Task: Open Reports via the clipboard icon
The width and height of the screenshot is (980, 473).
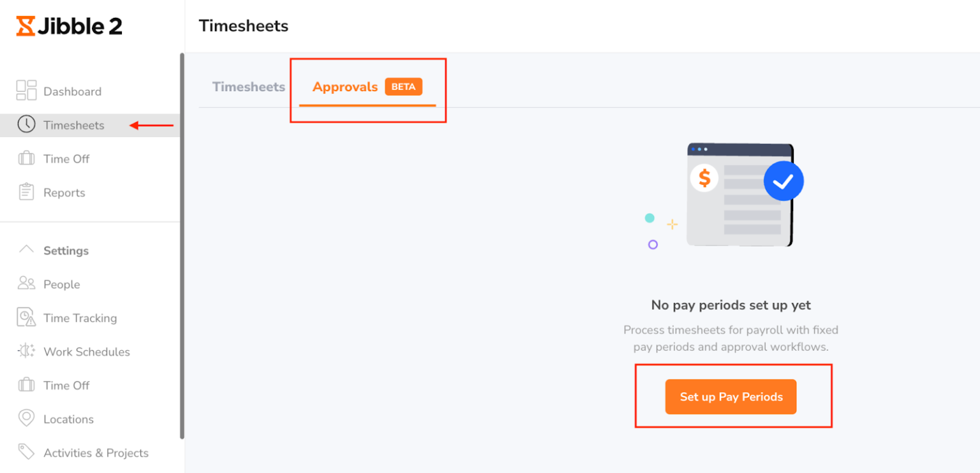Action: 26,192
